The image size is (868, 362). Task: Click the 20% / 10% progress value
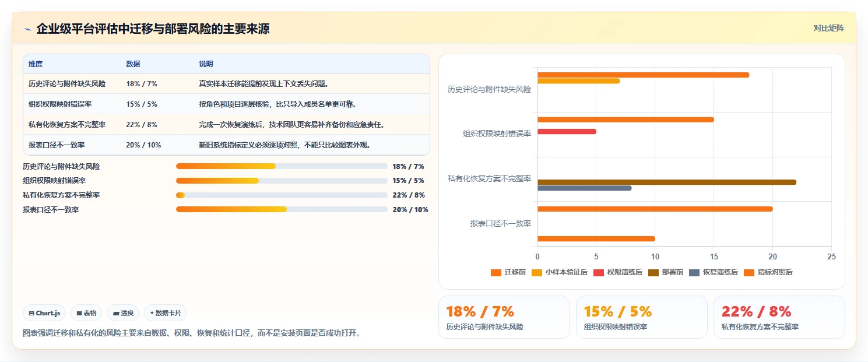point(410,210)
